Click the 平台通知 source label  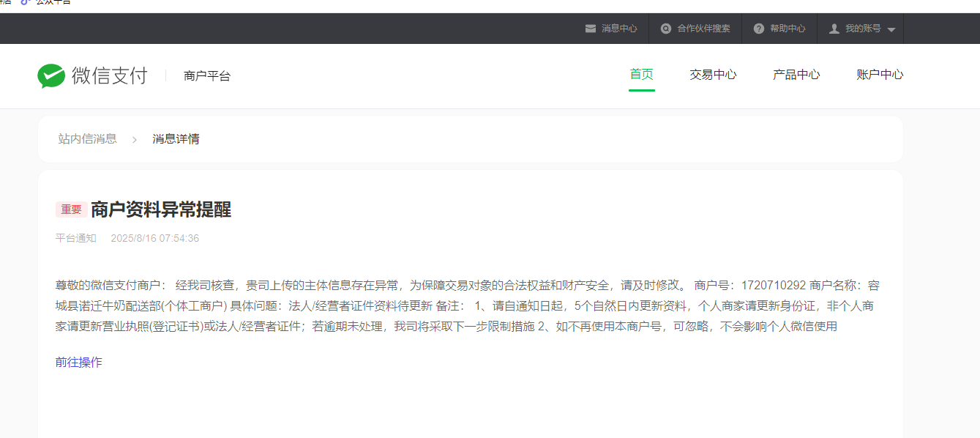point(76,238)
